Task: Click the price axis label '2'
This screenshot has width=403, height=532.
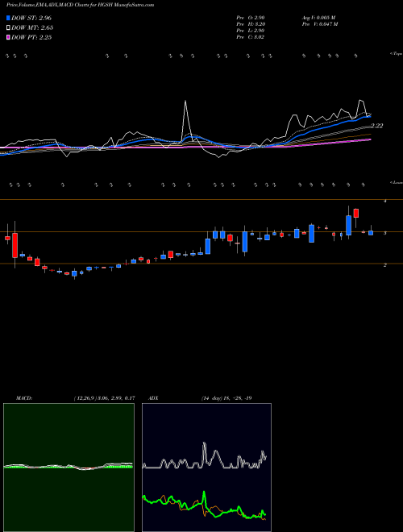Action: (385, 265)
